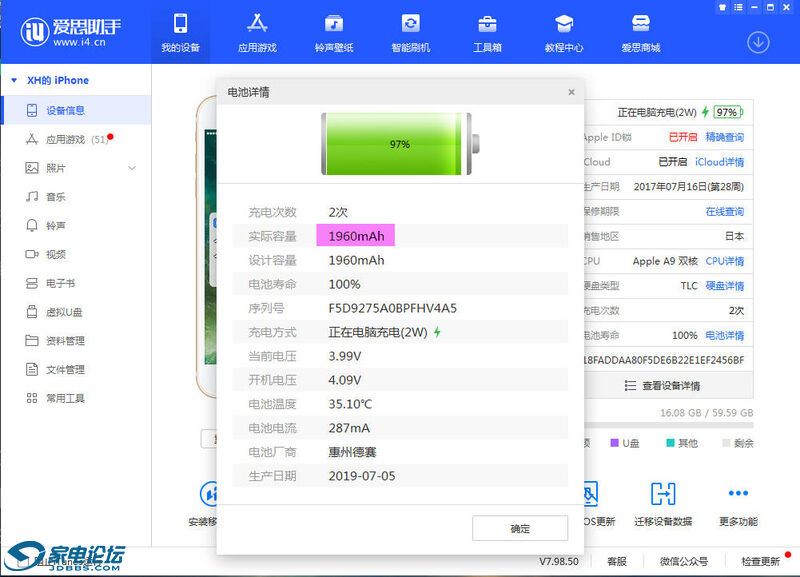Collapse the XH的 iPhone device tree
This screenshot has height=577, width=800.
click(x=14, y=80)
